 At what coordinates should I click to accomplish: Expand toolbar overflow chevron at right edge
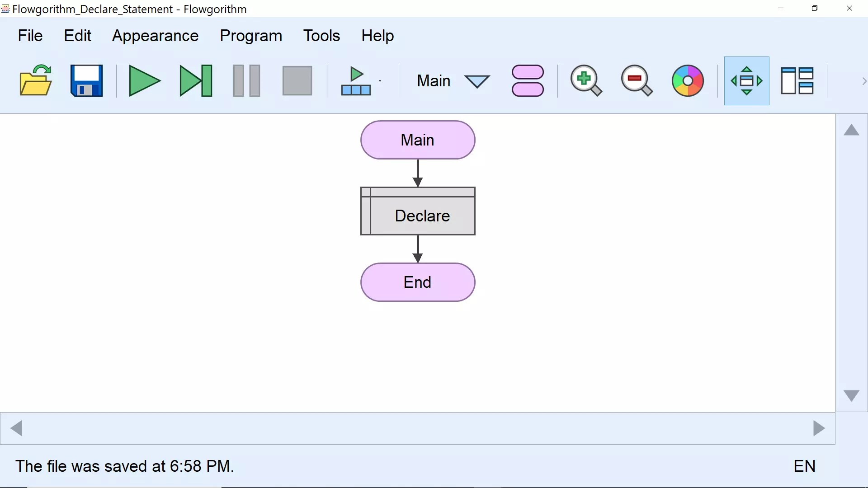[863, 81]
